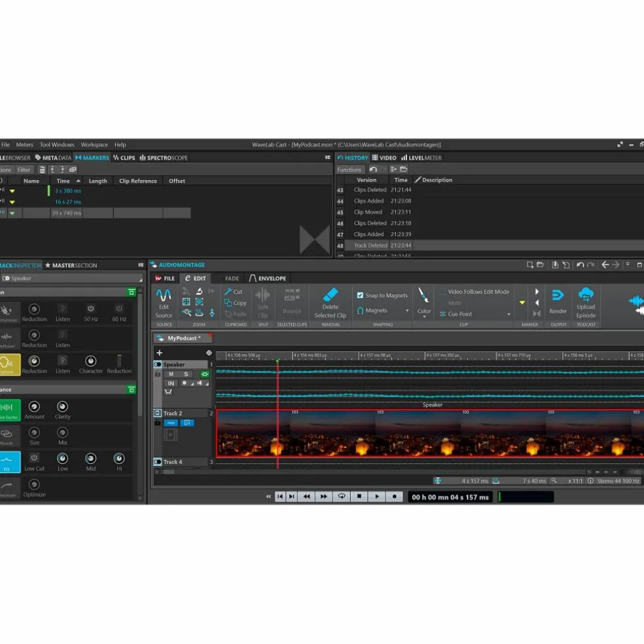This screenshot has width=644, height=644.
Task: Open the Meters menu
Action: coord(25,145)
